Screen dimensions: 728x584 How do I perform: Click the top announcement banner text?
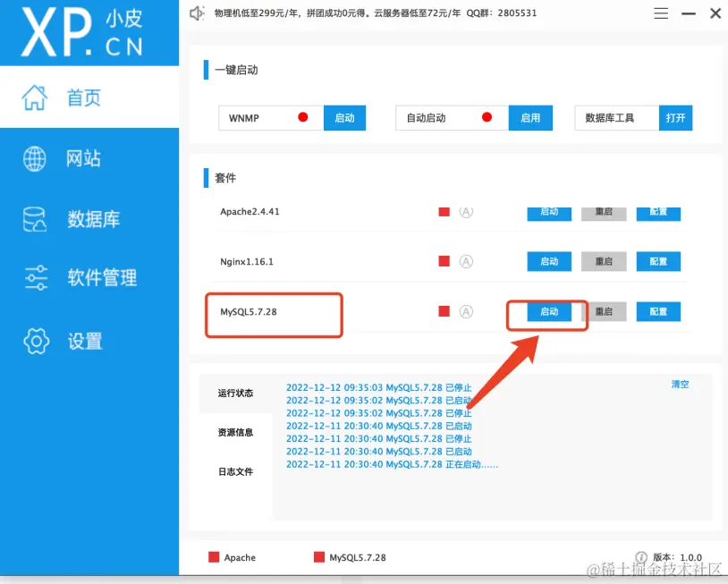[375, 13]
